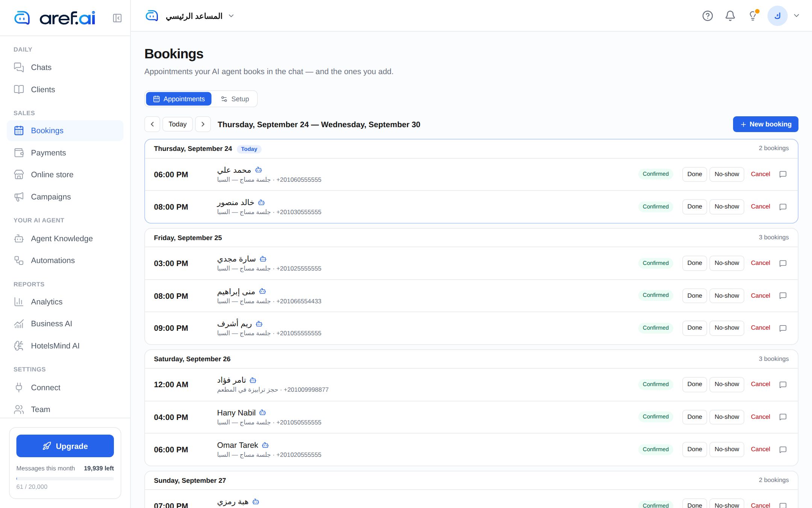
Task: Click the lightbulb tips icon
Action: tap(753, 16)
